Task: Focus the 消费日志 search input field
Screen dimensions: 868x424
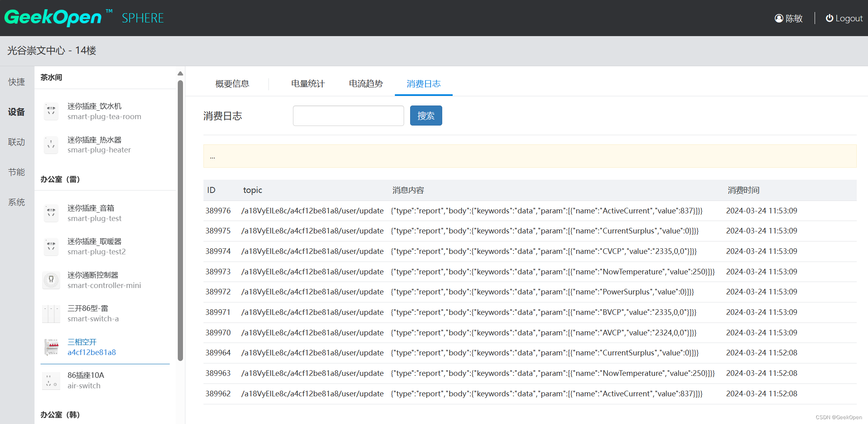Action: pos(348,116)
